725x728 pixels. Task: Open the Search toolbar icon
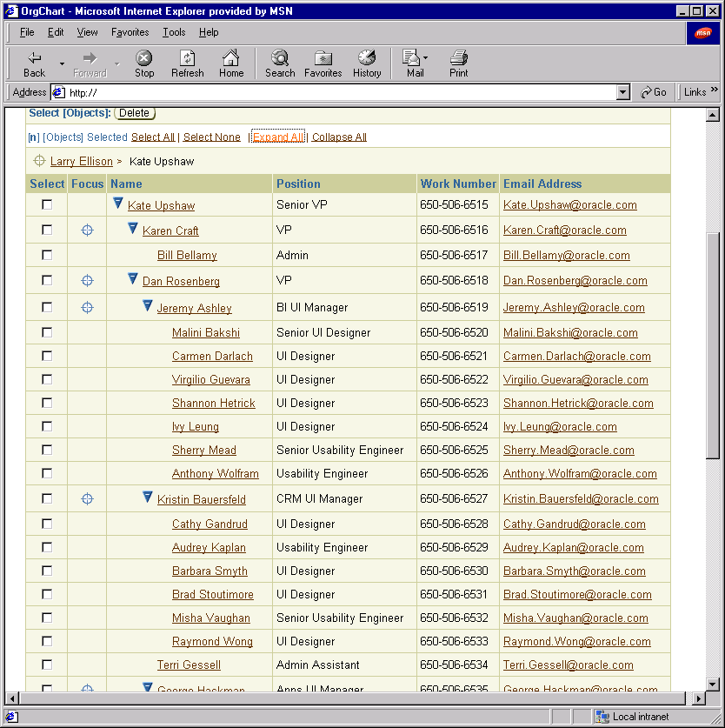[280, 63]
